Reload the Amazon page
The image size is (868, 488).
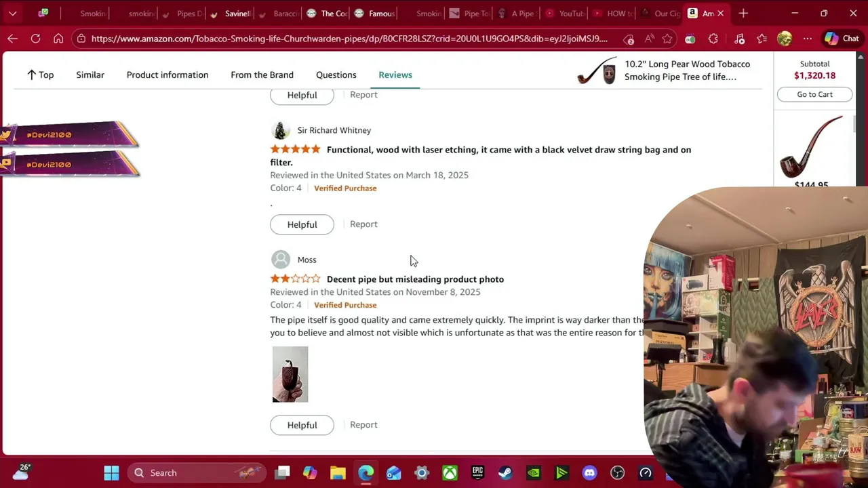coord(35,39)
